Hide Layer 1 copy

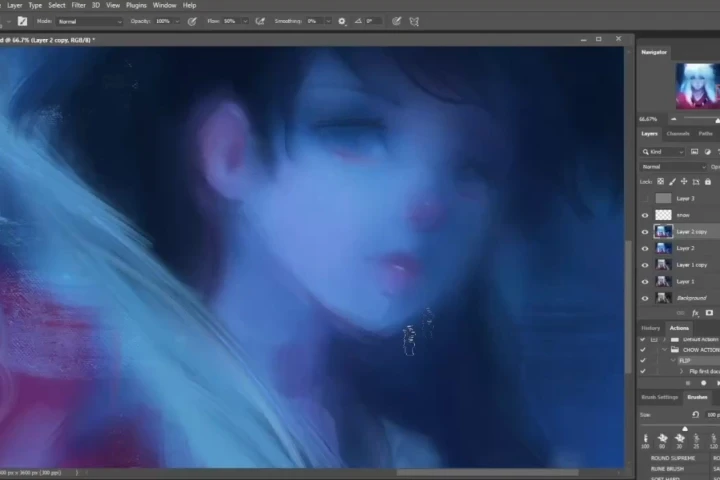(645, 265)
